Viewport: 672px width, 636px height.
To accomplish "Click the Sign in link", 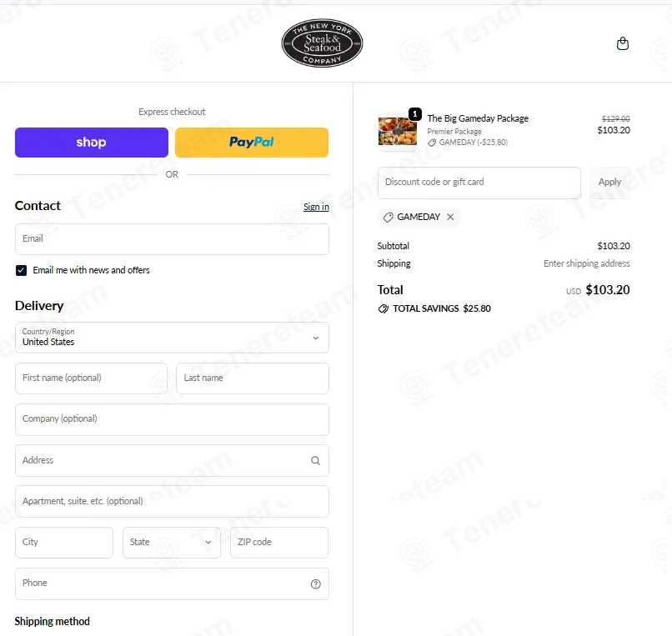I will [316, 207].
